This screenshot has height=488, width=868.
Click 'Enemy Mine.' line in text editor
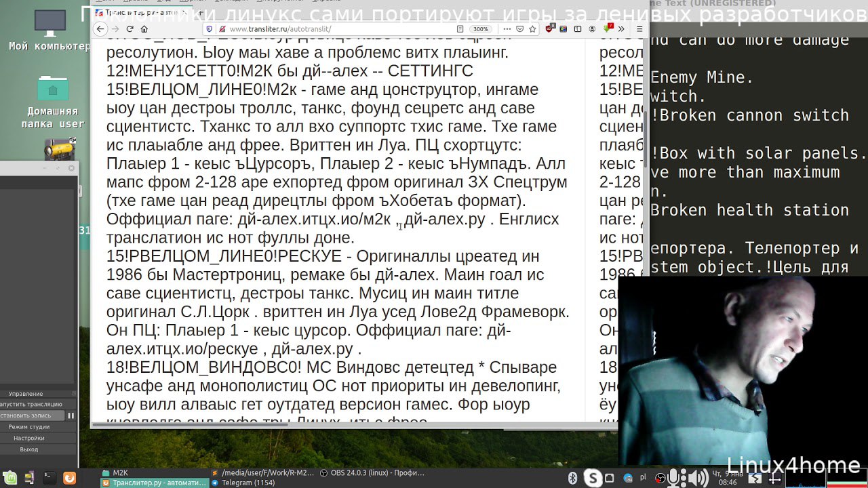tap(702, 77)
